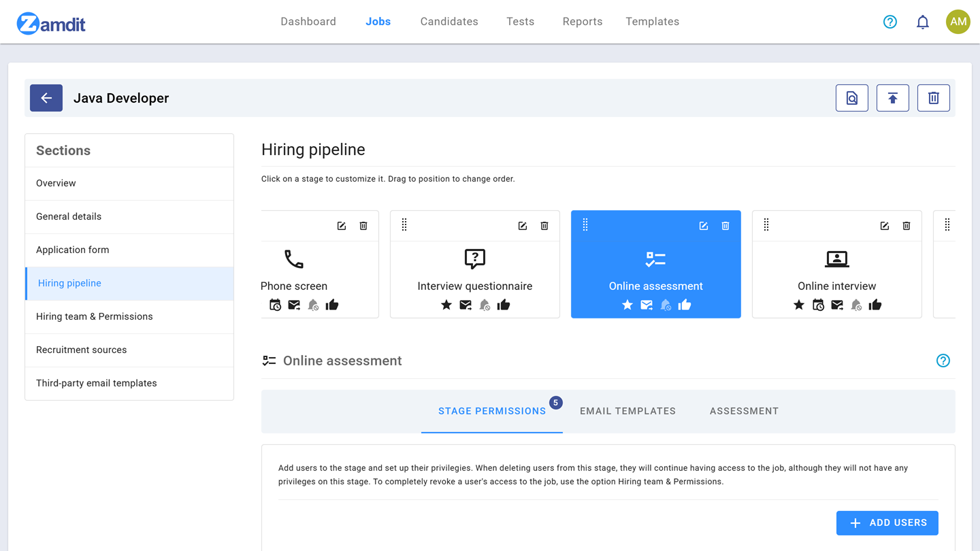
Task: Click the Java Developer job title
Action: pyautogui.click(x=121, y=98)
